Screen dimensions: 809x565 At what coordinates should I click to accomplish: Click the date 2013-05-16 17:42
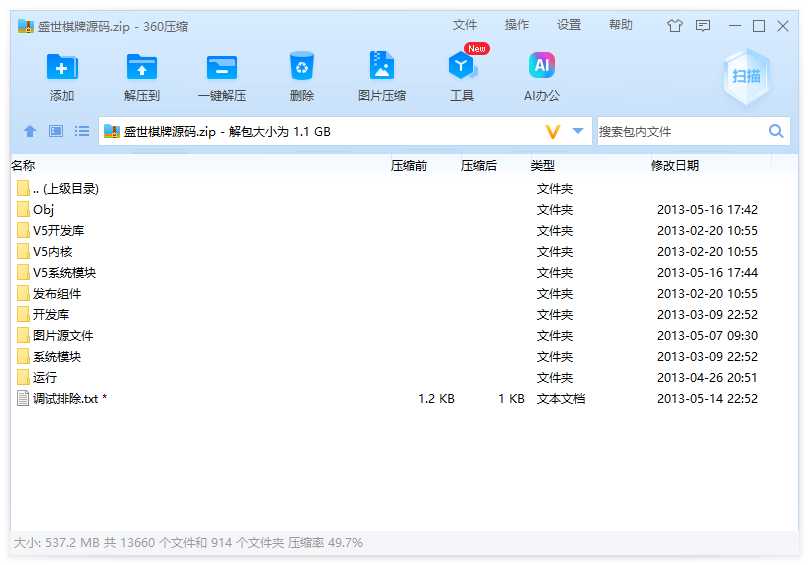707,209
